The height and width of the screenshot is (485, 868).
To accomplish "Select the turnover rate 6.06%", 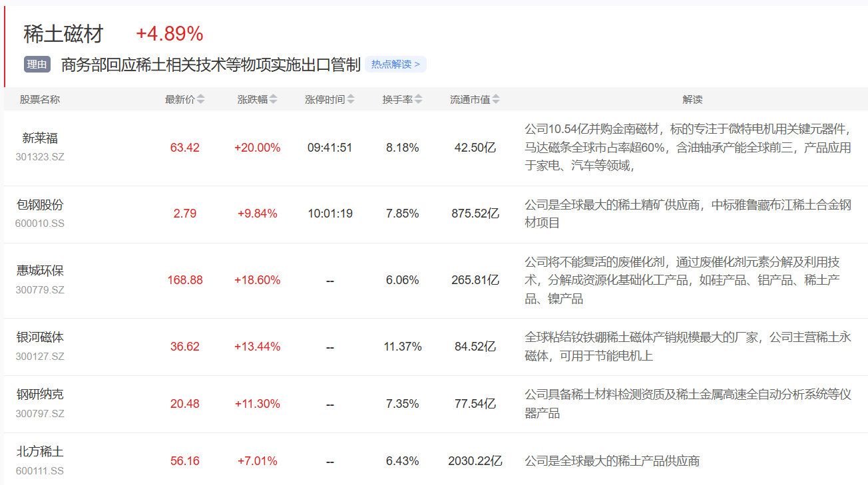I will click(x=403, y=280).
